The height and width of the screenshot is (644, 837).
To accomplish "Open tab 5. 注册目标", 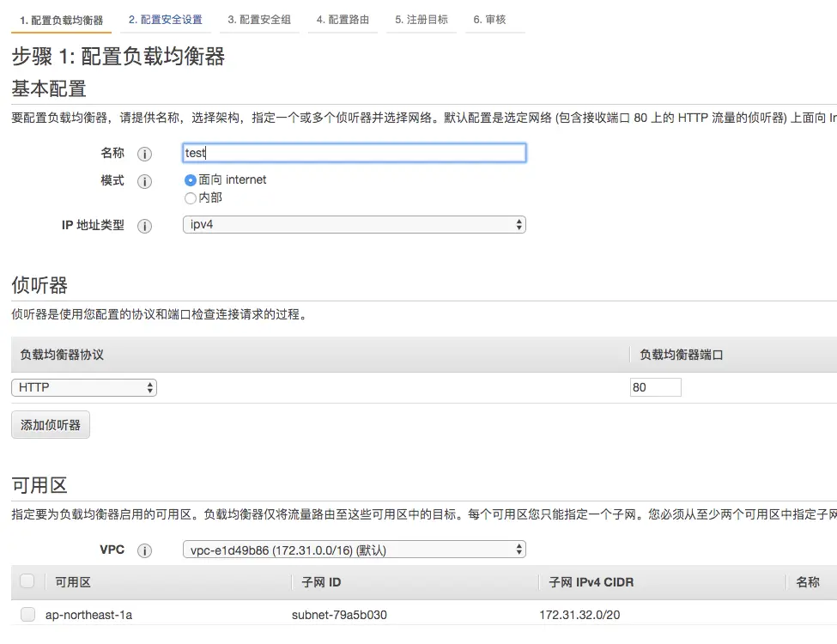I will coord(422,20).
